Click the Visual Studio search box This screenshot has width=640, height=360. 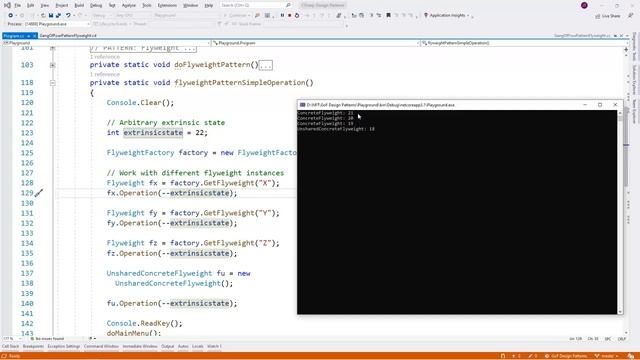[256, 5]
